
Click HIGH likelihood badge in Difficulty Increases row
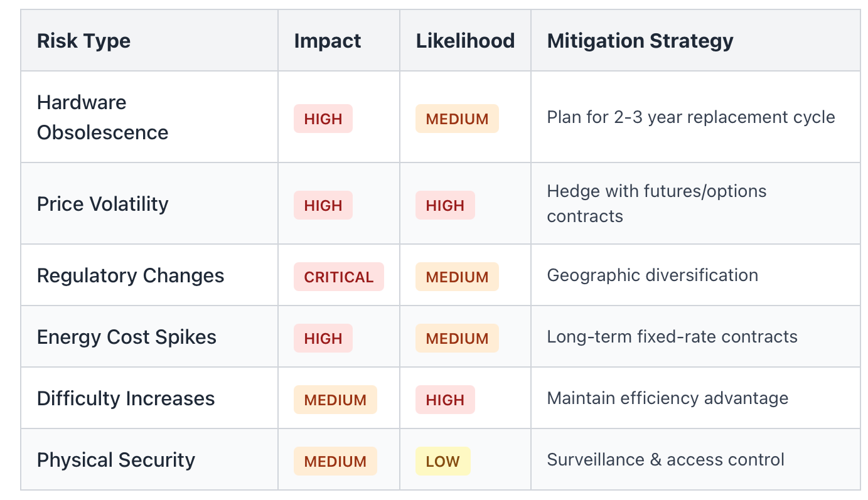pos(445,400)
